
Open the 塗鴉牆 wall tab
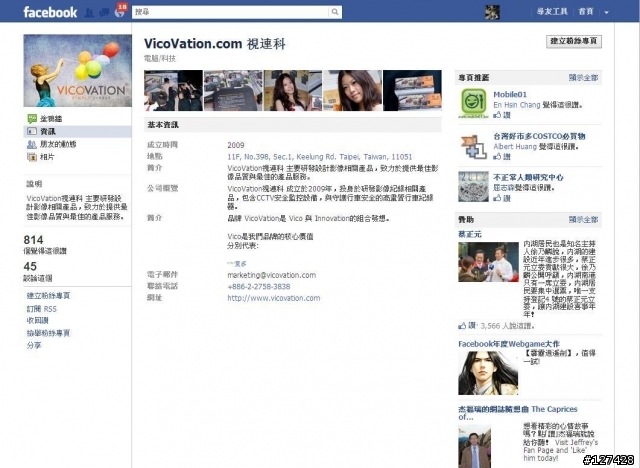point(51,119)
